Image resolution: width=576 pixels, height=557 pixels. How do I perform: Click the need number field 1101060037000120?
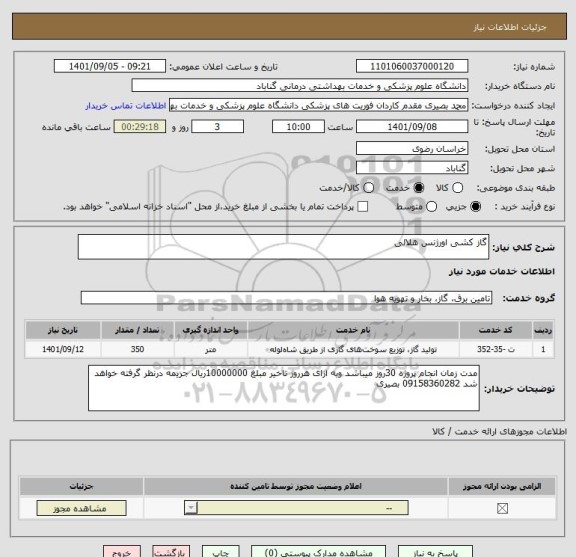(412, 67)
